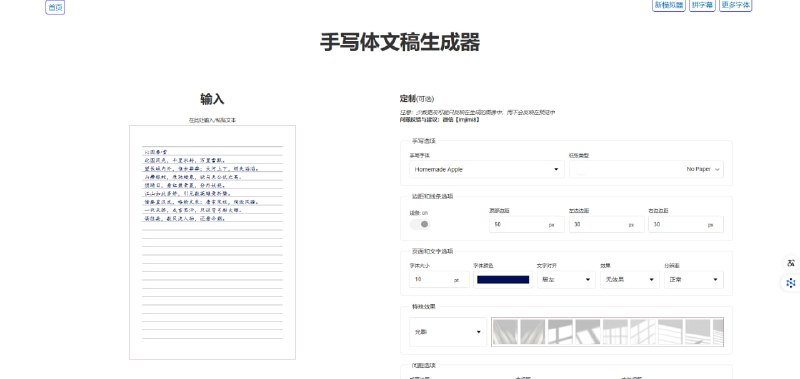Open the No Paper type dropdown
Screen dimensions: 800x379
tap(646, 169)
